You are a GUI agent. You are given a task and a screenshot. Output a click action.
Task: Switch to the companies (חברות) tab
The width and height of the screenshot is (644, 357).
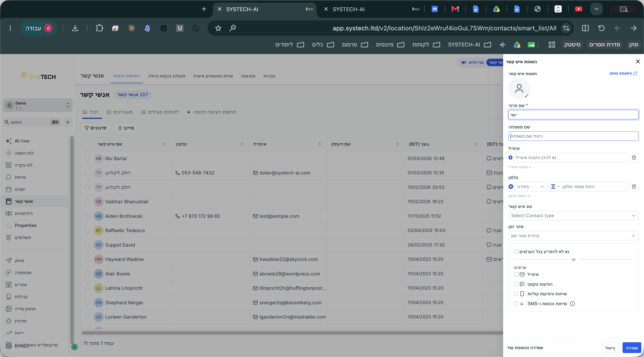(x=269, y=76)
